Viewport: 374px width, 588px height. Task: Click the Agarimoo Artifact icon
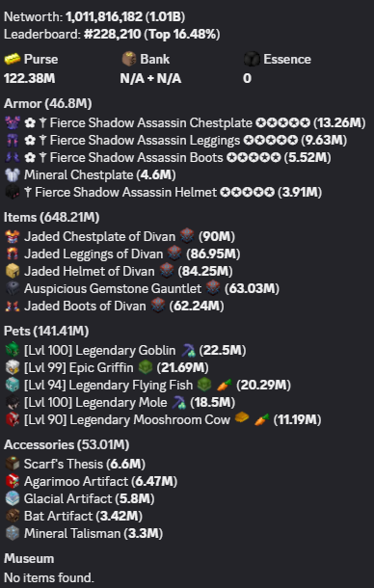tap(13, 481)
